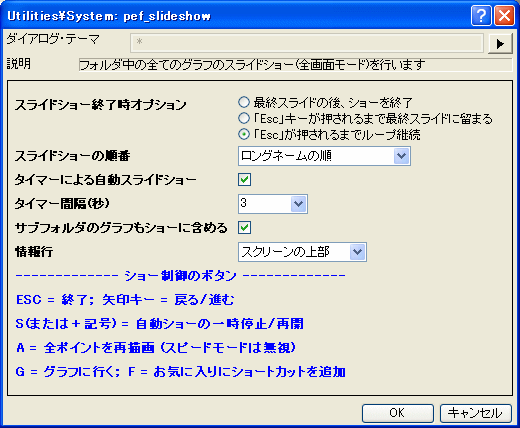Click the help question mark icon

(481, 16)
